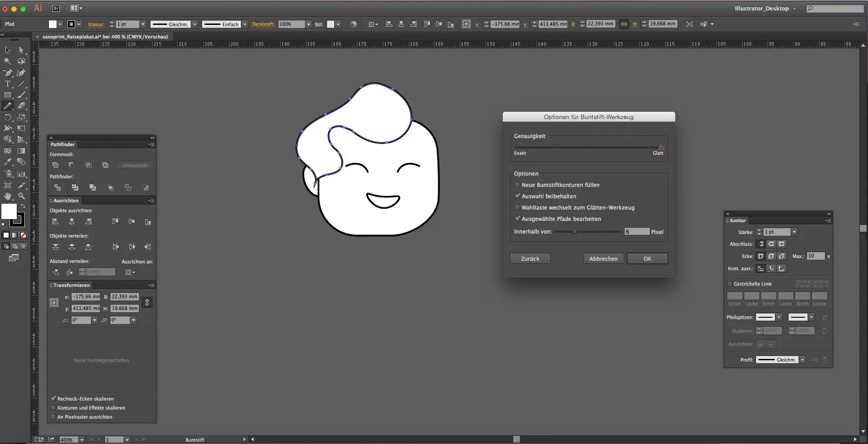Expand the Profil Gleichm. dropdown in Kontur panel
868x444 pixels.
[802, 360]
